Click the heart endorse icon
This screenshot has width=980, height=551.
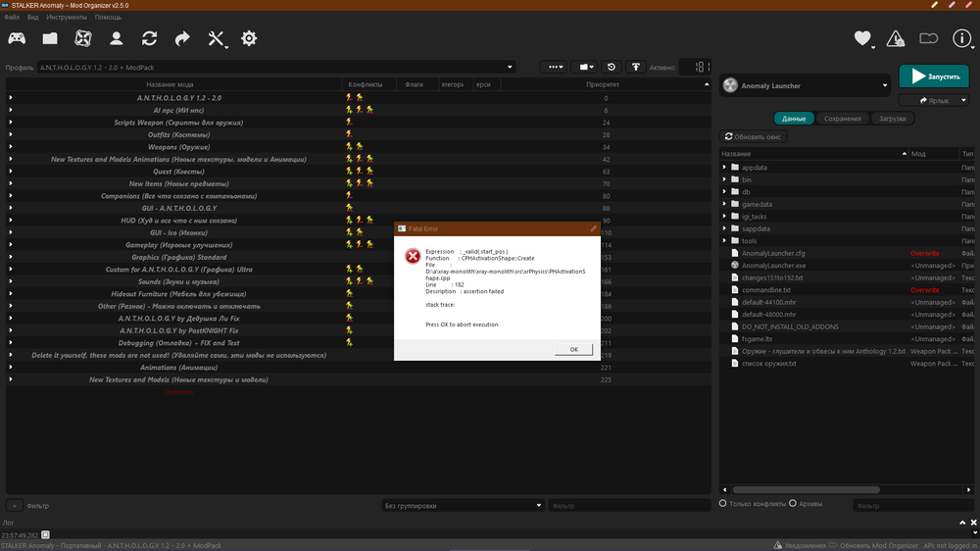click(x=862, y=39)
